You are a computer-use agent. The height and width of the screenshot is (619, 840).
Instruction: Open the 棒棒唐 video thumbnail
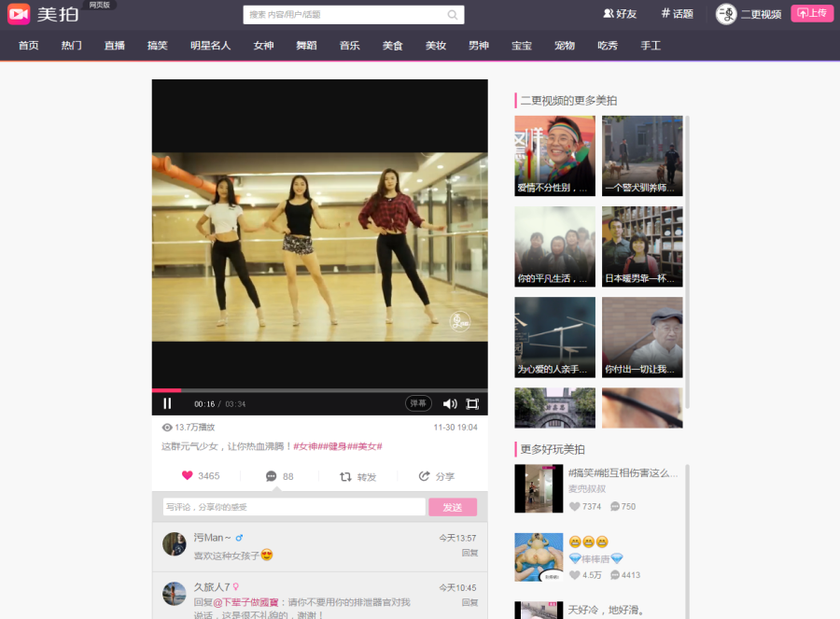click(x=539, y=556)
